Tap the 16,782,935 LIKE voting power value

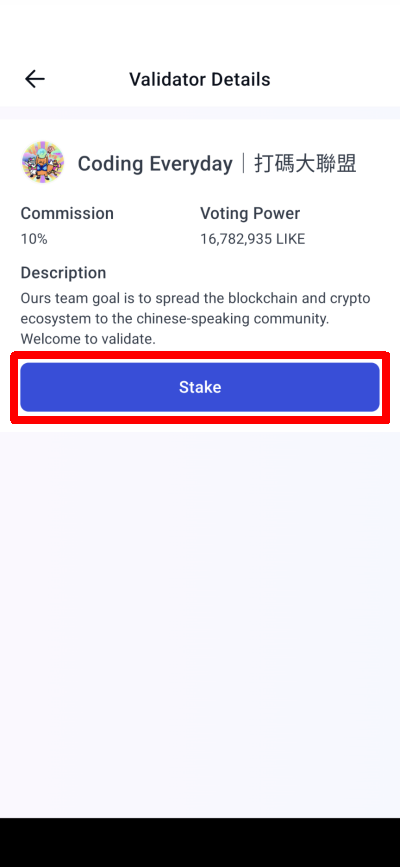click(x=252, y=239)
